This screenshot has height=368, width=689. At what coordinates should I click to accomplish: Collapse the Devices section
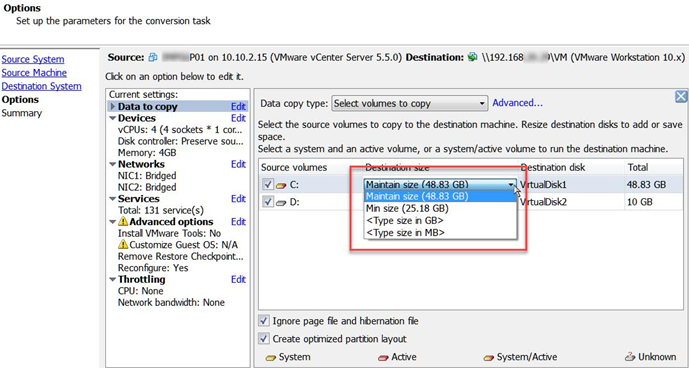coord(113,118)
